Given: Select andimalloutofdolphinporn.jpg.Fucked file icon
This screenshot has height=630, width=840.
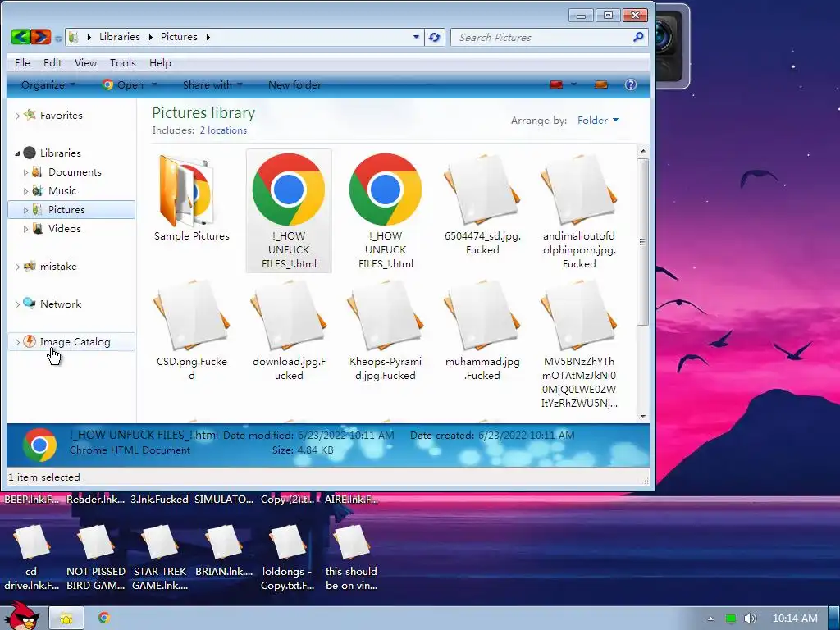Looking at the screenshot, I should click(x=579, y=190).
